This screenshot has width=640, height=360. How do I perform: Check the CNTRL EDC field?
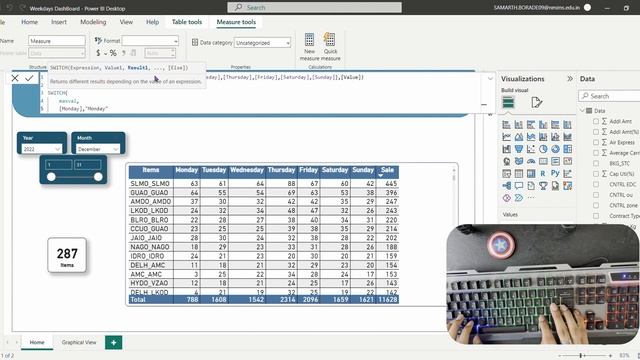point(596,184)
